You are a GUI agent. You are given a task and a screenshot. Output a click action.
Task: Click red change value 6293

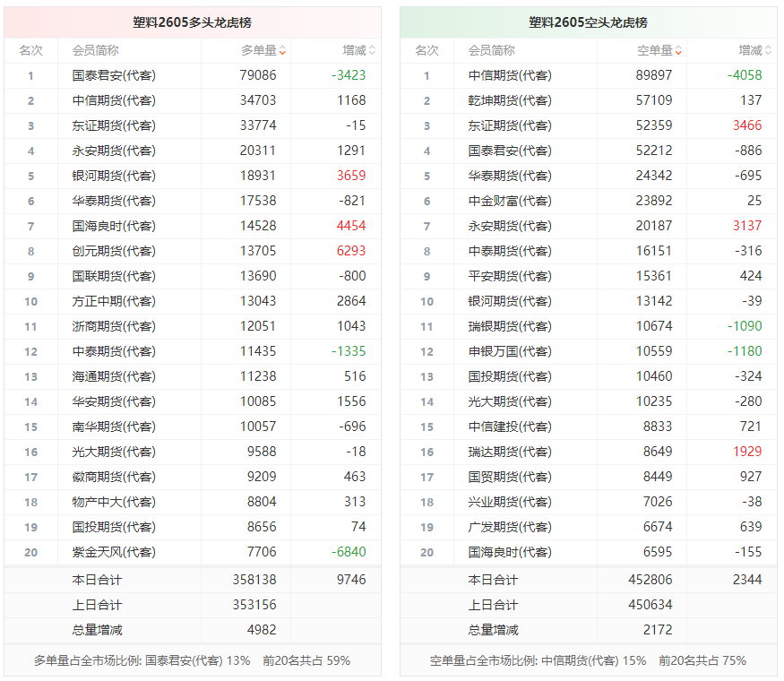click(x=351, y=251)
